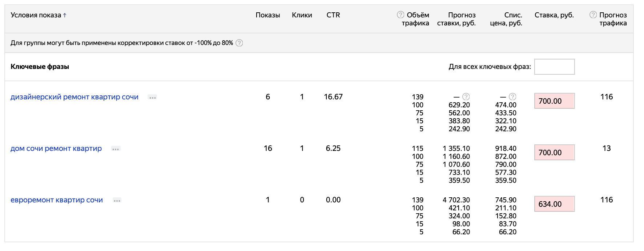Image resolution: width=644 pixels, height=251 pixels.
Task: Open keyword евроремонт квартир сочи
Action: pyautogui.click(x=57, y=200)
